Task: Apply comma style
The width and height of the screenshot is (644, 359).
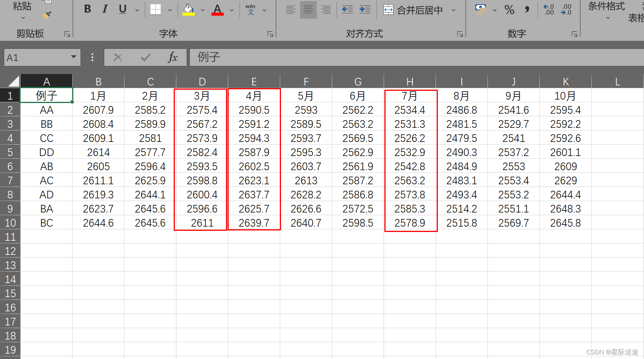Action: [x=527, y=10]
